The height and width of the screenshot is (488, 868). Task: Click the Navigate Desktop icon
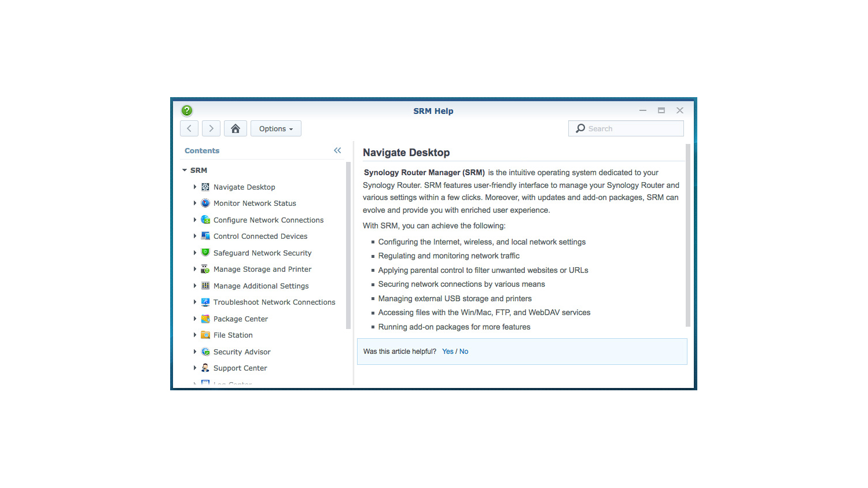(205, 187)
